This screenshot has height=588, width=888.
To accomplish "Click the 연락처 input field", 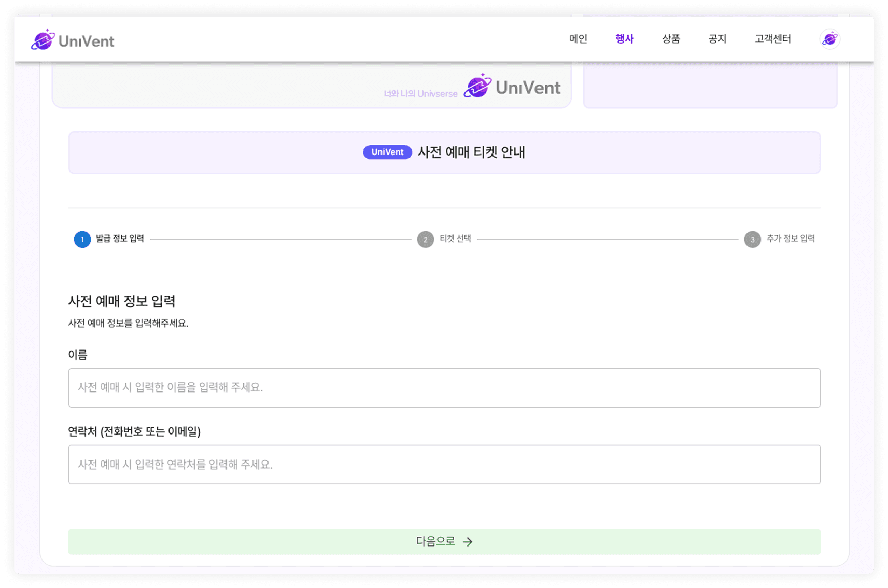I will point(444,465).
